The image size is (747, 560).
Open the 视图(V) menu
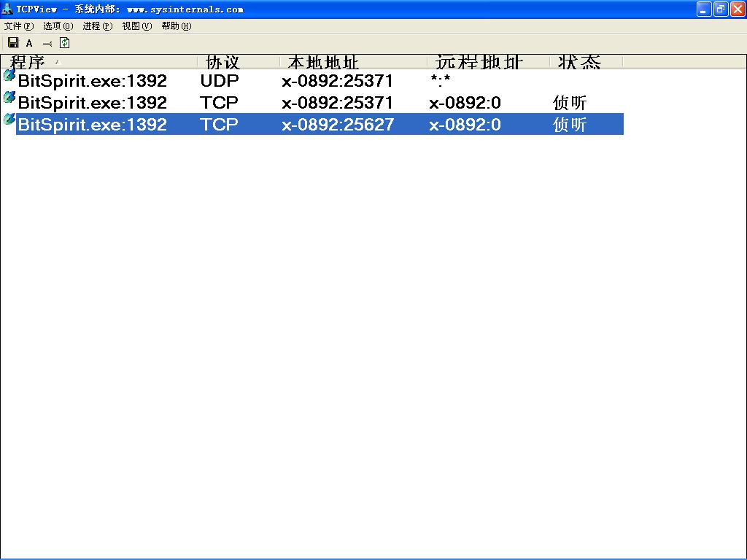(137, 26)
